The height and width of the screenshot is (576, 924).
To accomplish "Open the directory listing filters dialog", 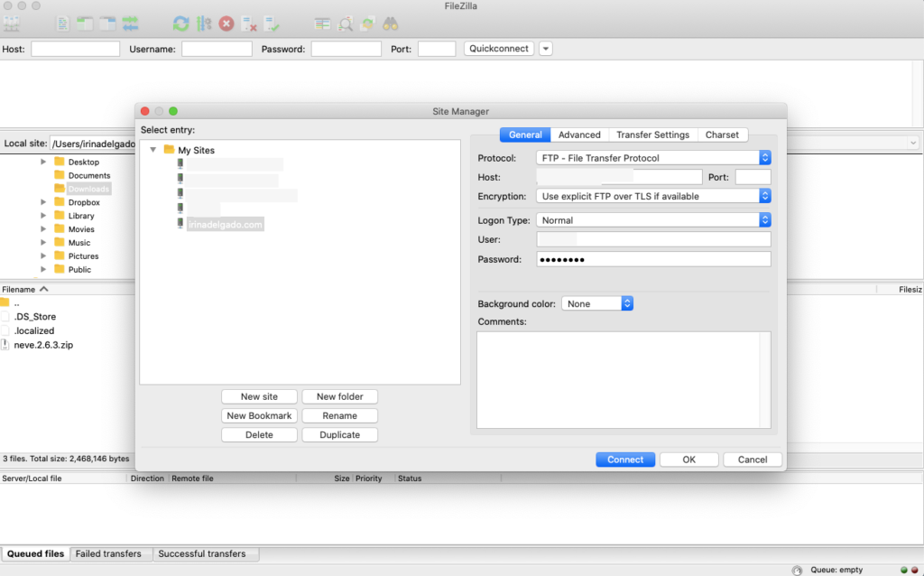I will (322, 23).
